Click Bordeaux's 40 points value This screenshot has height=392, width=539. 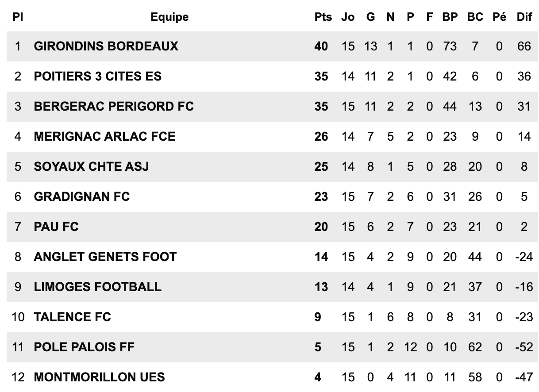point(321,46)
